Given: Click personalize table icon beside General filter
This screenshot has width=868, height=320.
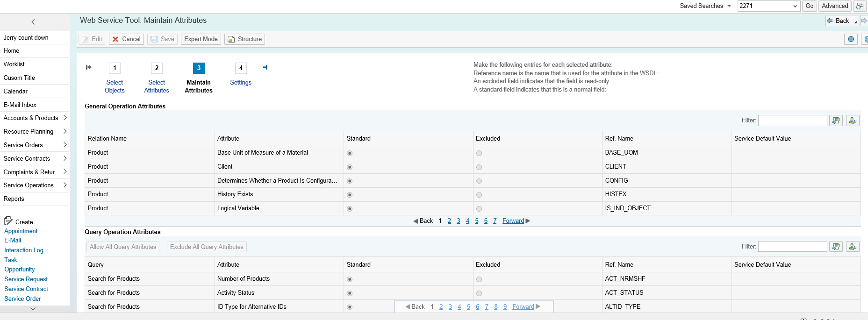Looking at the screenshot, I should (x=853, y=121).
